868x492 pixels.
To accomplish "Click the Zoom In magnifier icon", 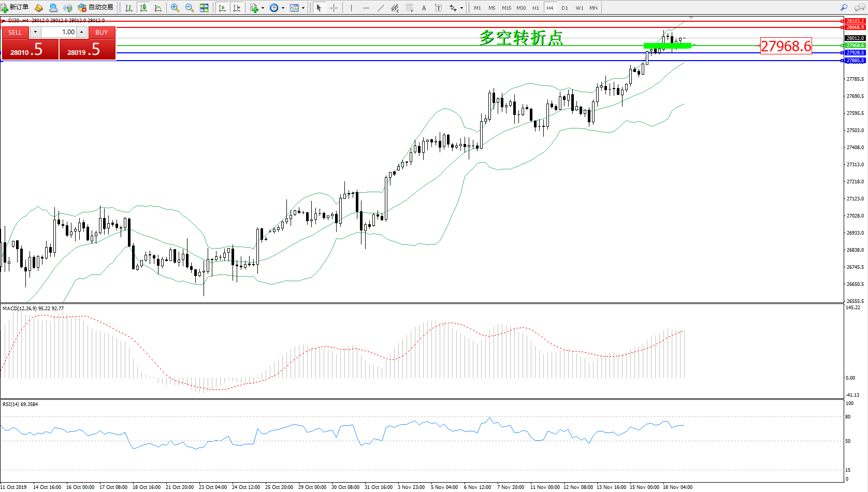I will click(x=175, y=8).
